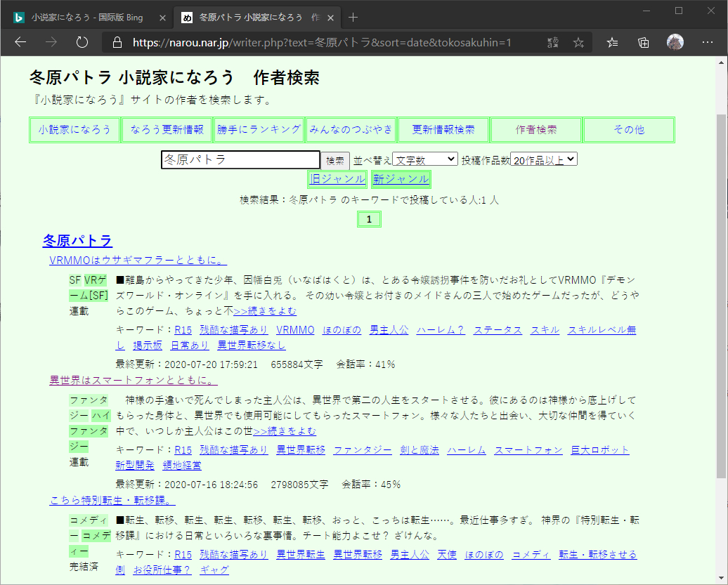
Task: Open the 更新情報検索 navigation item
Action: pos(443,129)
